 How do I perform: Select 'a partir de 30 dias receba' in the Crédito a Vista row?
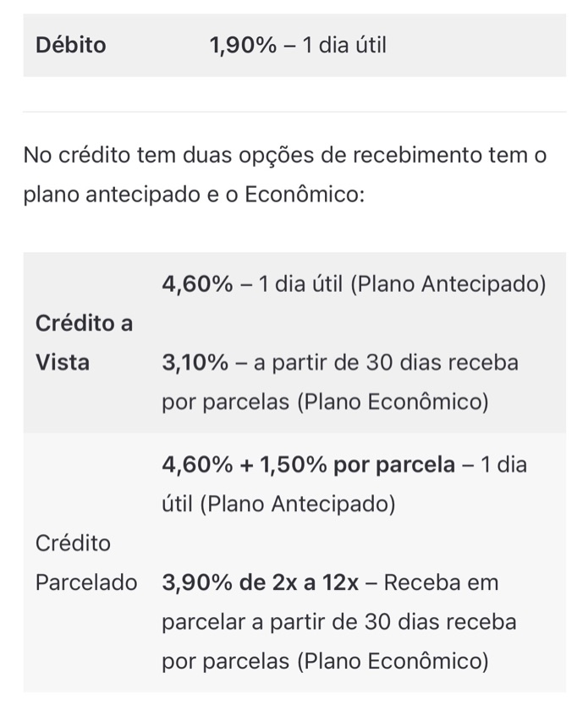(386, 363)
